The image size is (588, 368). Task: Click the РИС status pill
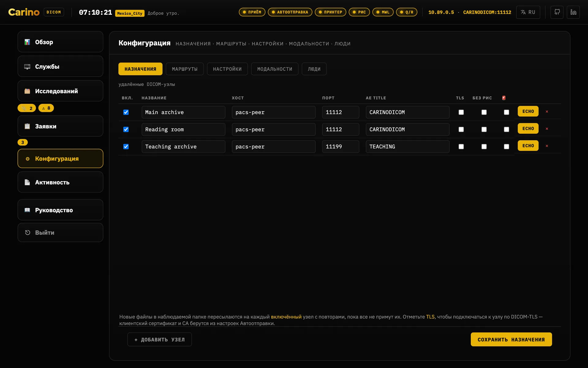359,12
